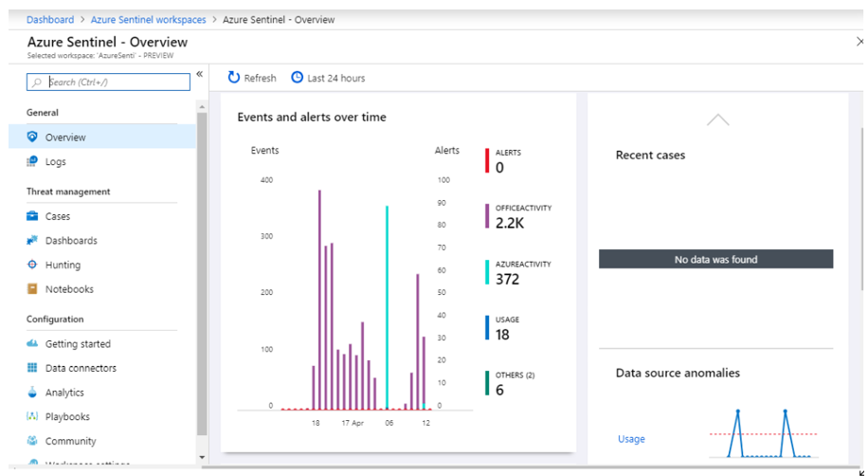Click the OTHERS (2) 6 value
The image size is (868, 476).
pyautogui.click(x=499, y=390)
